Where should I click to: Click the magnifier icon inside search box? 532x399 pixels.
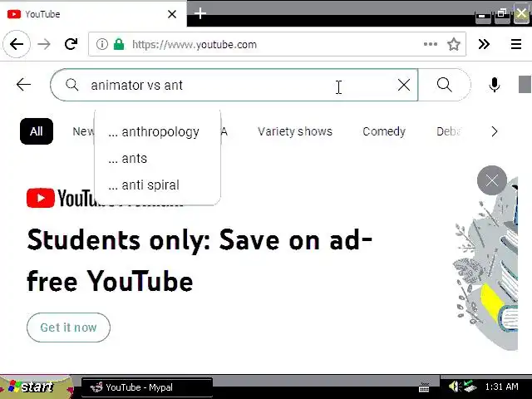pos(72,85)
